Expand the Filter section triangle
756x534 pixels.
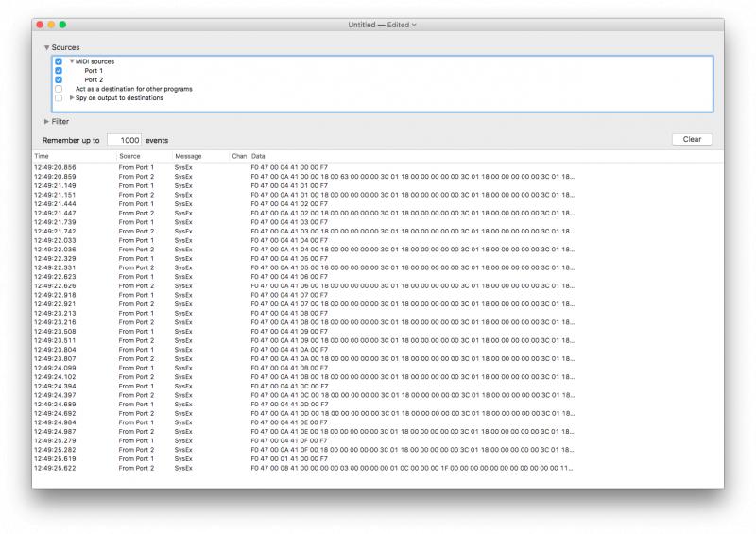(46, 122)
